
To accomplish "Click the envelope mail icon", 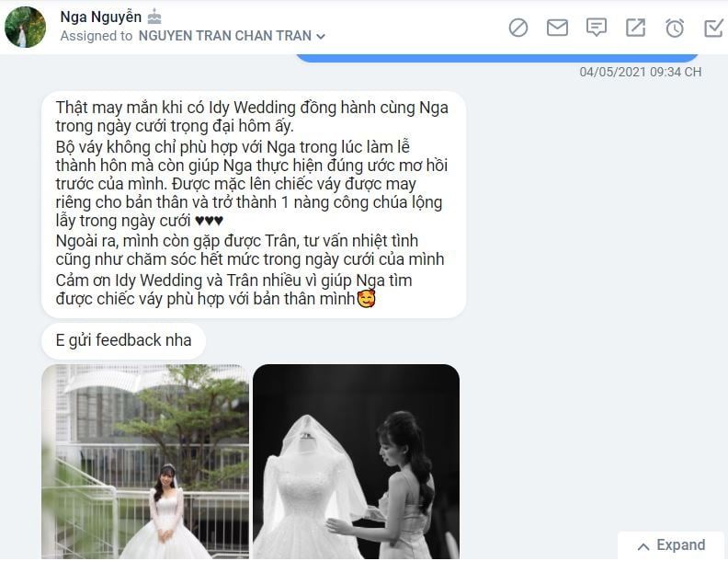I will point(557,28).
